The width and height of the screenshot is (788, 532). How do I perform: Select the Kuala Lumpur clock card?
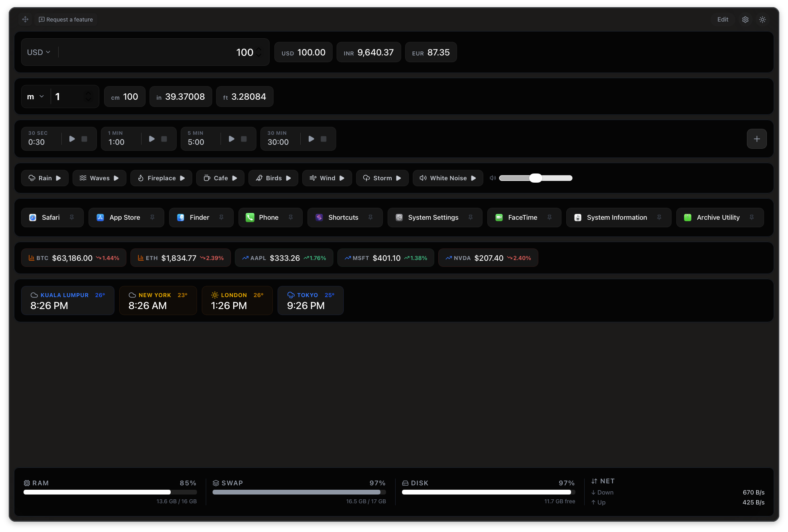pos(68,300)
